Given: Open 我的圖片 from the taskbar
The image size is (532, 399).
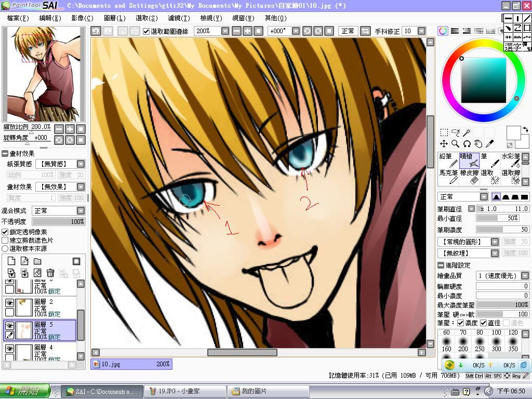Looking at the screenshot, I should (x=268, y=391).
